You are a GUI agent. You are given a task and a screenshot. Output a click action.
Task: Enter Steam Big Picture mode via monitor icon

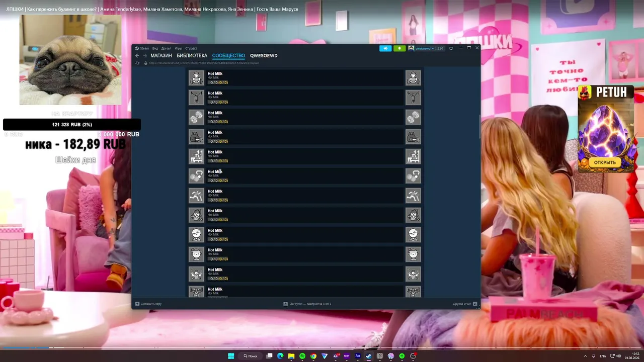point(451,48)
